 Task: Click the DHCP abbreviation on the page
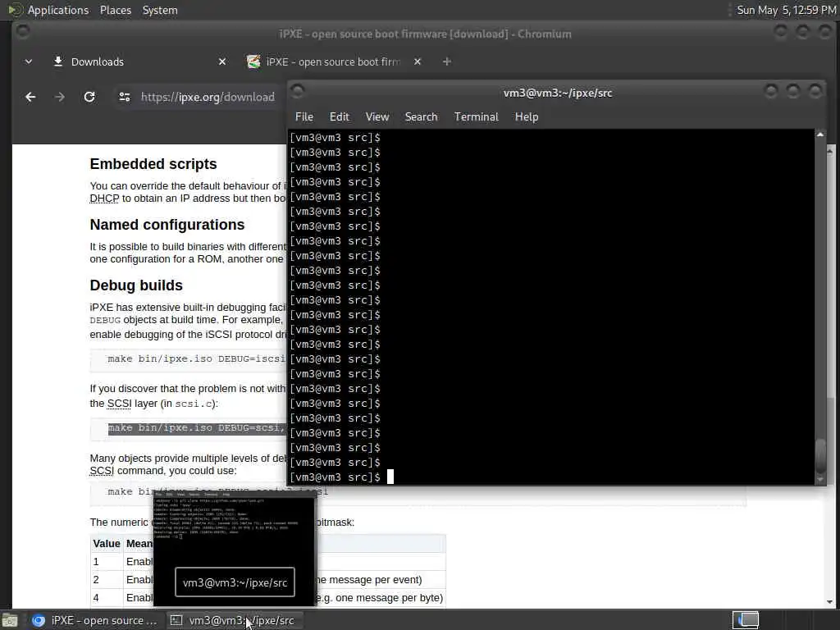tap(104, 199)
